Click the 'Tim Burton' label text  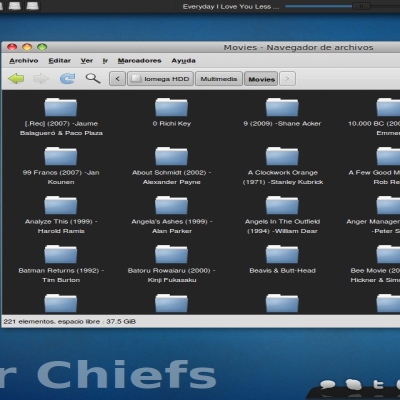[x=61, y=280]
